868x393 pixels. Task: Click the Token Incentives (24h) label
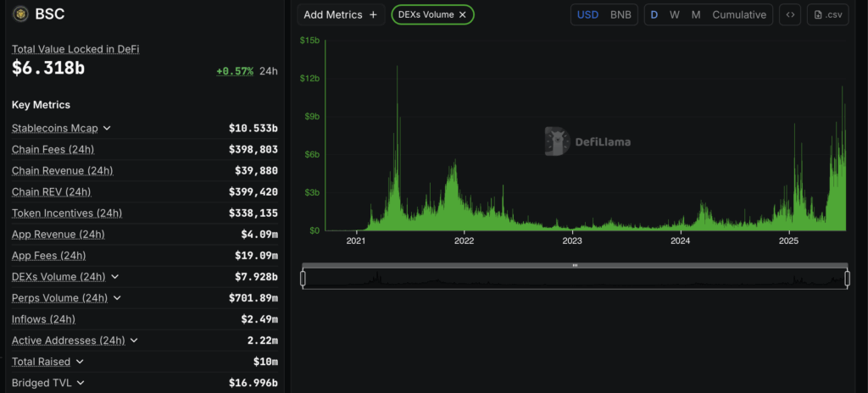(x=67, y=213)
